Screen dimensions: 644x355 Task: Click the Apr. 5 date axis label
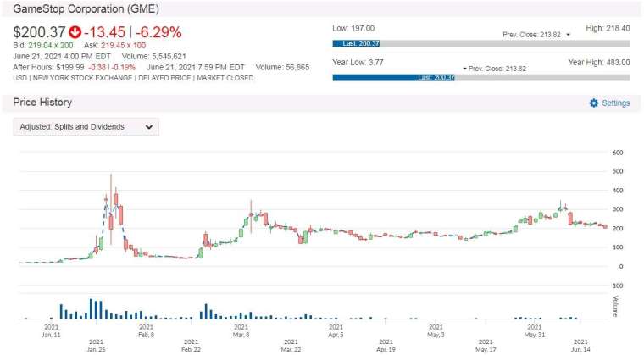[x=336, y=331]
